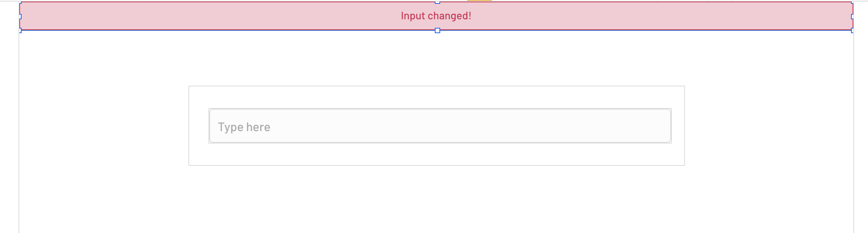Click the left-middle selection handle of the banner
Image resolution: width=868 pixels, height=233 pixels.
click(x=20, y=16)
